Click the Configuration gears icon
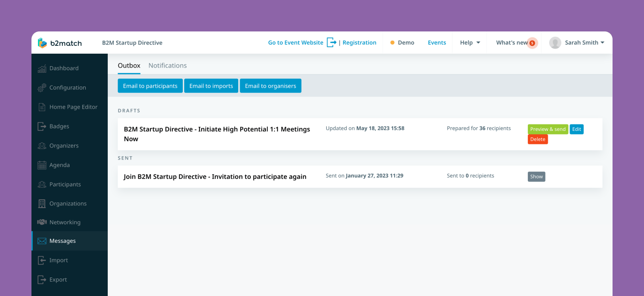644x296 pixels. coord(42,87)
